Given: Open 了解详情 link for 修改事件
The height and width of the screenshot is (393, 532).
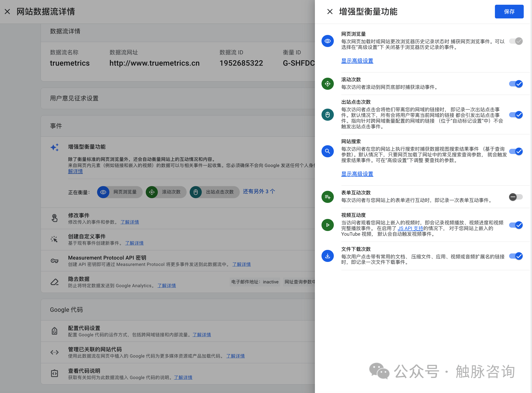Looking at the screenshot, I should (130, 222).
